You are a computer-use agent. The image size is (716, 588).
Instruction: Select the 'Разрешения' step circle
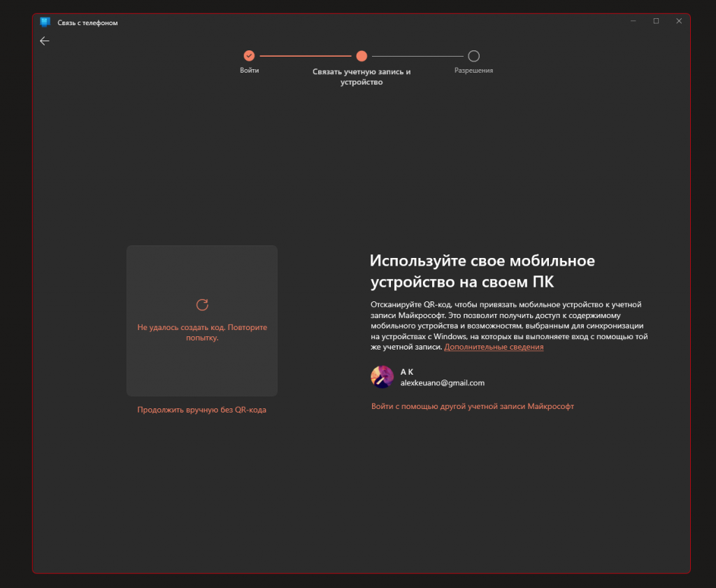[x=473, y=56]
